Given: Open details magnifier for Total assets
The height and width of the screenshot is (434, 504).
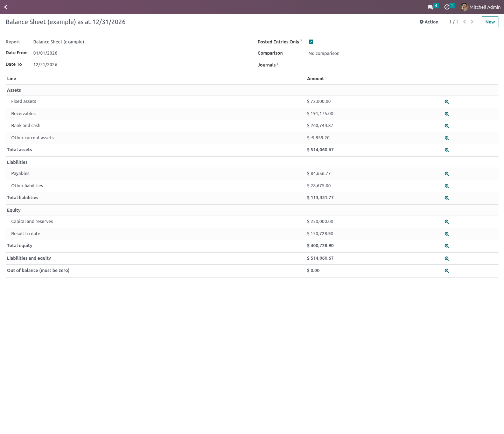Looking at the screenshot, I should tap(447, 150).
